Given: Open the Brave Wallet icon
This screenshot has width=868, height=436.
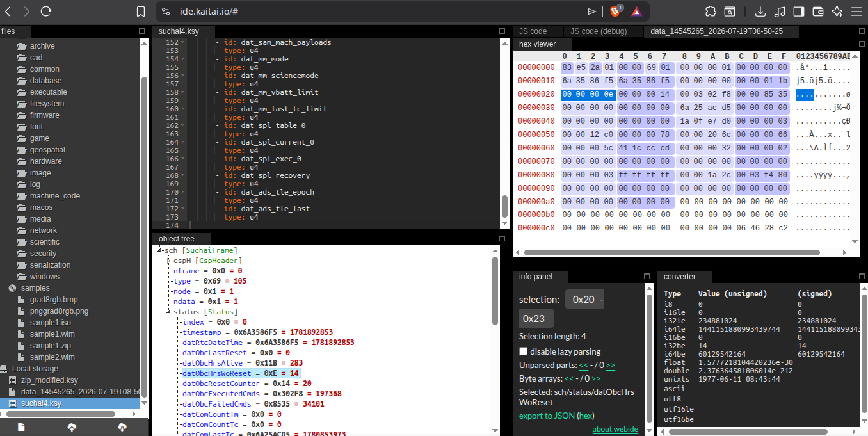Looking at the screenshot, I should pyautogui.click(x=817, y=12).
